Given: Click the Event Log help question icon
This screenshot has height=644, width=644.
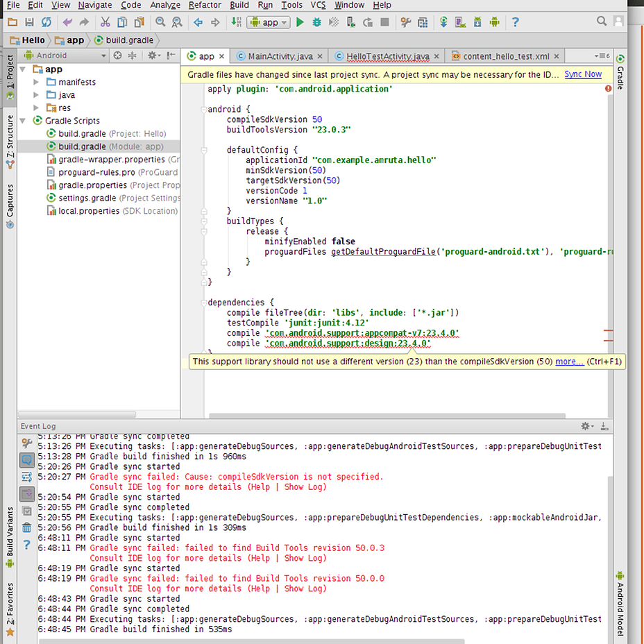Looking at the screenshot, I should click(x=26, y=545).
